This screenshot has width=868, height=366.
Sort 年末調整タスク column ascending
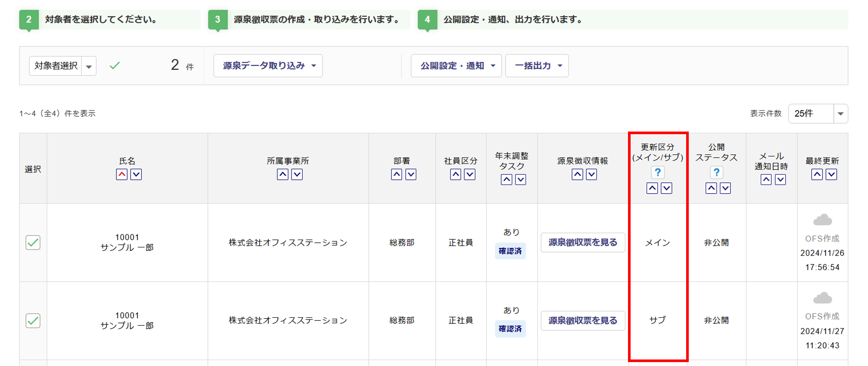[x=506, y=180]
